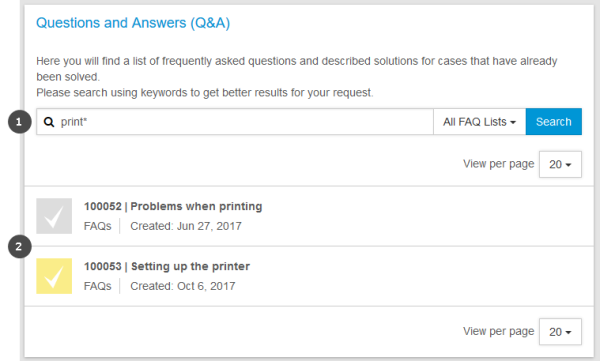Click the gray checkmark icon for FAQ 100052

pos(54,216)
